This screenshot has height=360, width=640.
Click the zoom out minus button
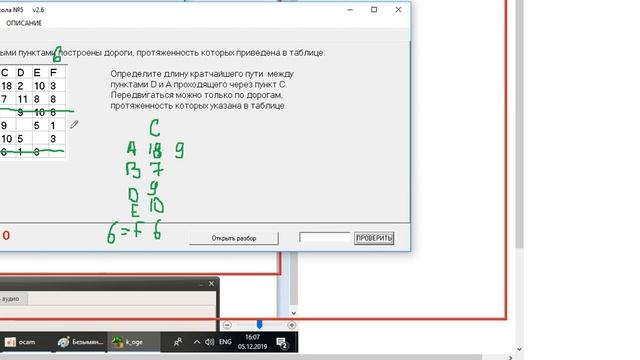tap(227, 325)
